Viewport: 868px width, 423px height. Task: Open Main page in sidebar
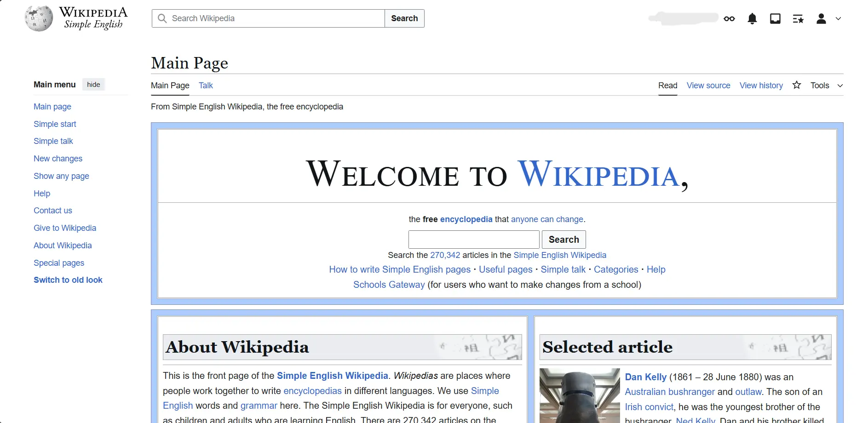point(52,107)
